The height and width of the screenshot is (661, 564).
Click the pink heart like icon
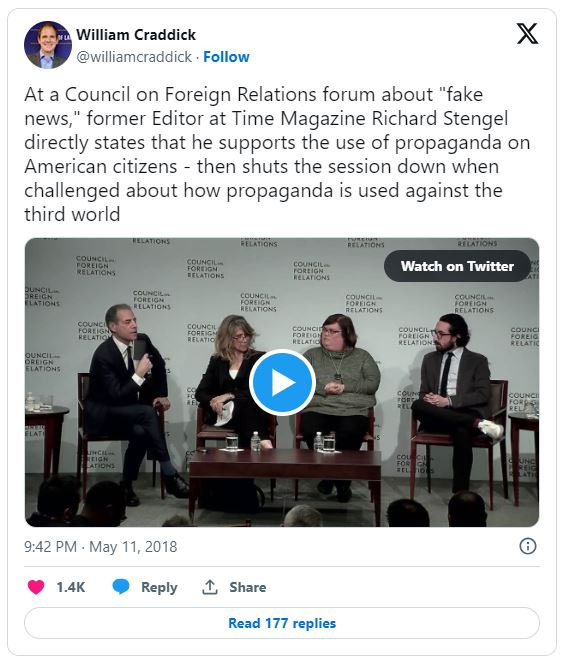point(36,587)
